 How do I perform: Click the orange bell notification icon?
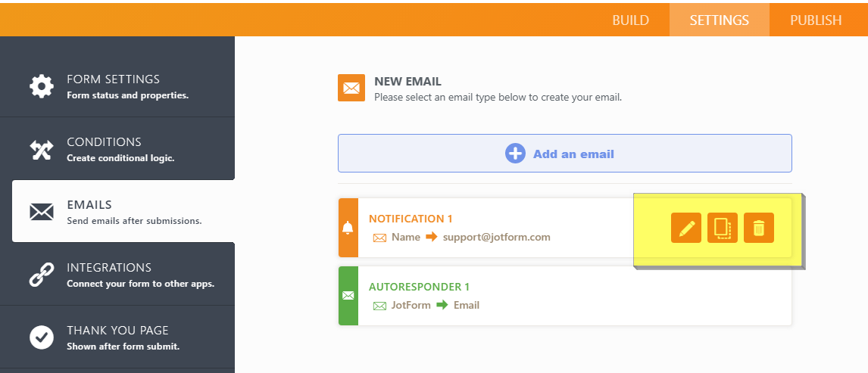(348, 228)
